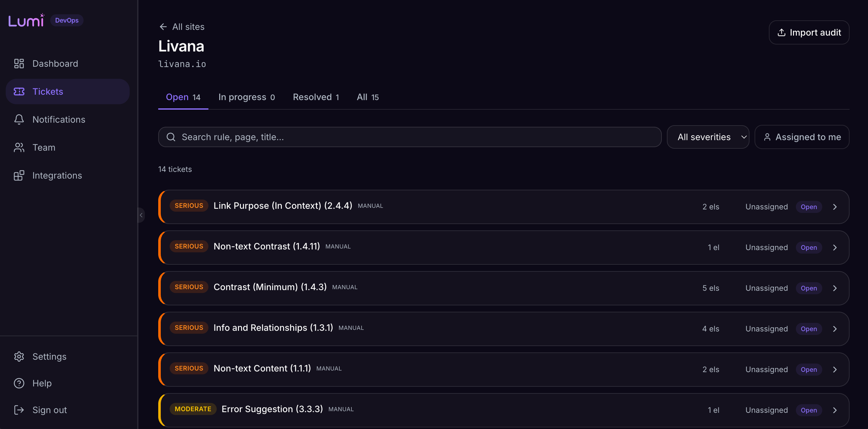This screenshot has height=429, width=868.
Task: Click the Team people icon
Action: (x=19, y=147)
